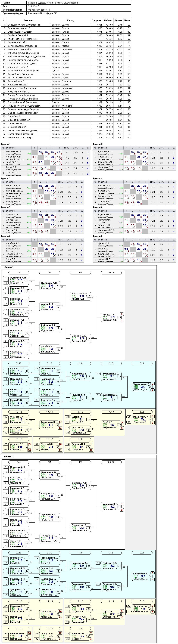
Task: Click the Дельта column header in participants table
Action: coord(118,20)
